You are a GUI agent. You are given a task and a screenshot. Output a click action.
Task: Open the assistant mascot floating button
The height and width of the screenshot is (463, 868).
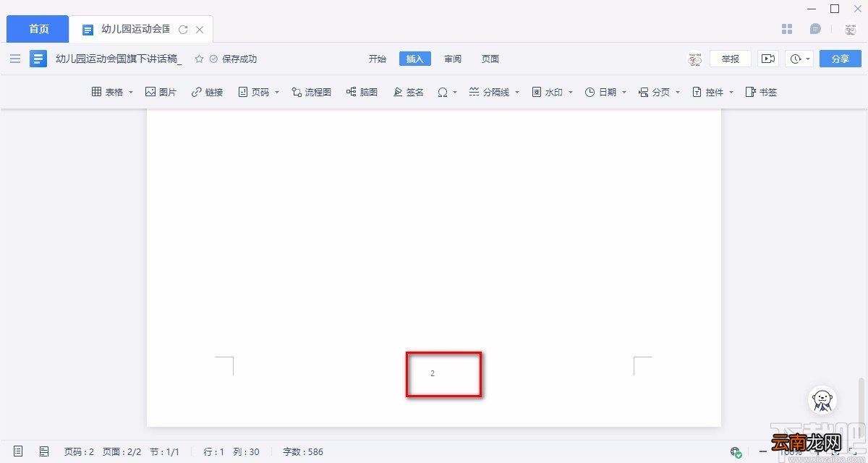[x=822, y=400]
